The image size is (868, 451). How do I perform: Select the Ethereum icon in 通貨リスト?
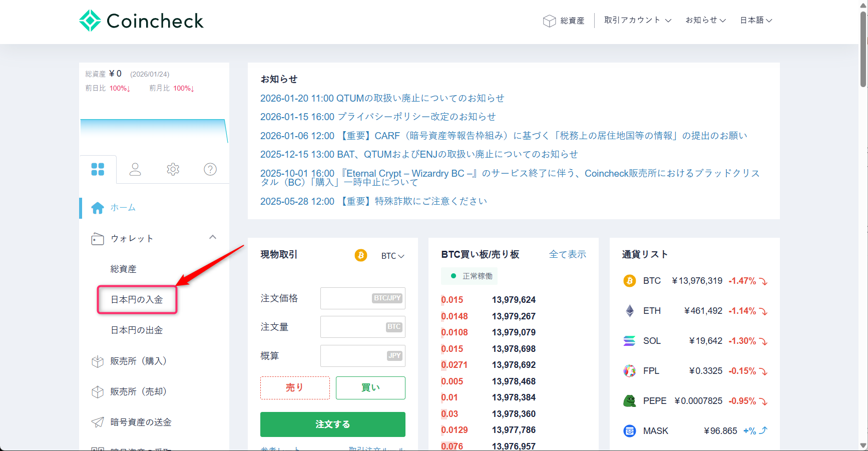629,311
